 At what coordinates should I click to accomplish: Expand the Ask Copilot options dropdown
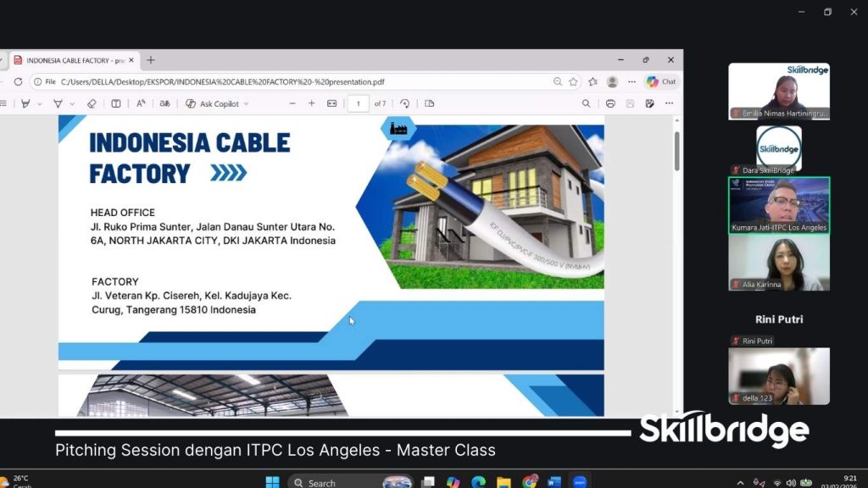(x=246, y=103)
